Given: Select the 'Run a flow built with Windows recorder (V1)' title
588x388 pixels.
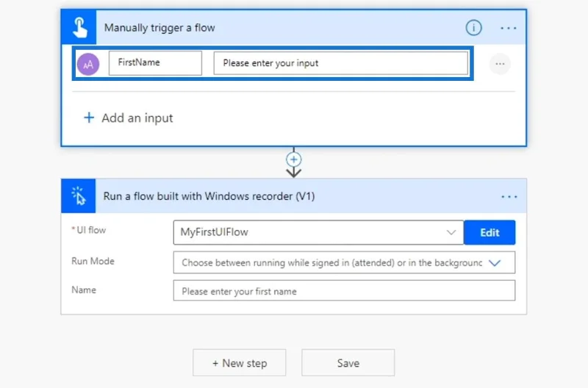Looking at the screenshot, I should 209,196.
